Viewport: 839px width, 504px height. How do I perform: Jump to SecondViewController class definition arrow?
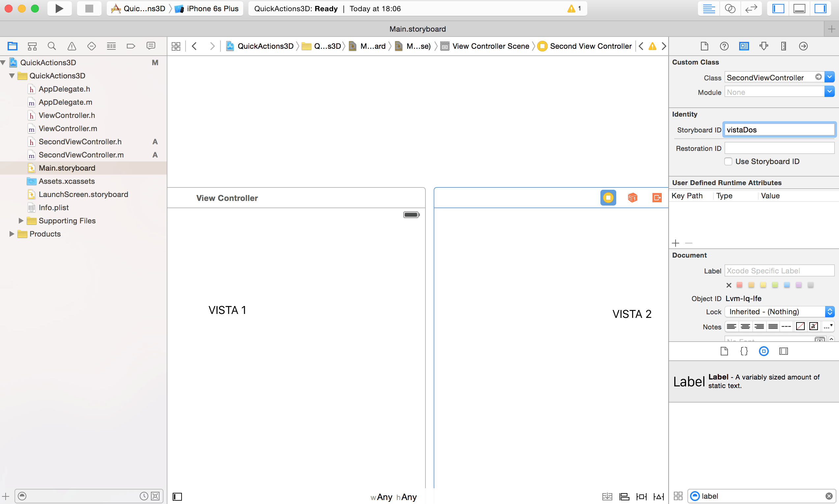pyautogui.click(x=819, y=77)
